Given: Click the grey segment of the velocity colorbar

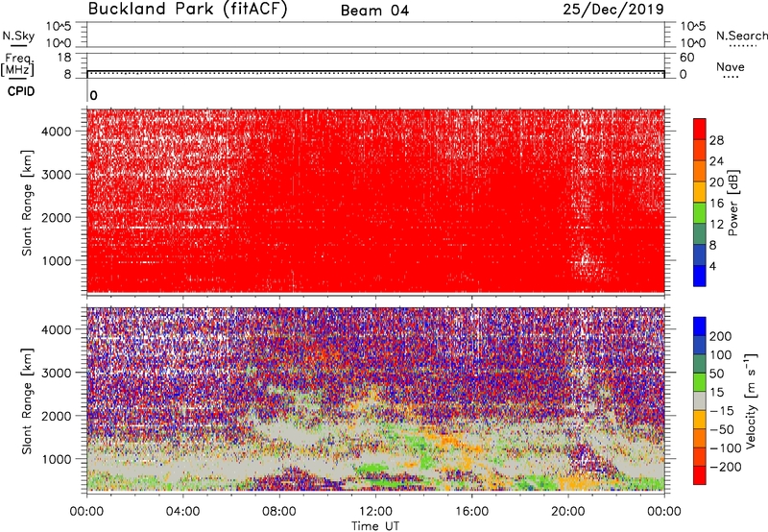Looking at the screenshot, I should click(x=700, y=400).
